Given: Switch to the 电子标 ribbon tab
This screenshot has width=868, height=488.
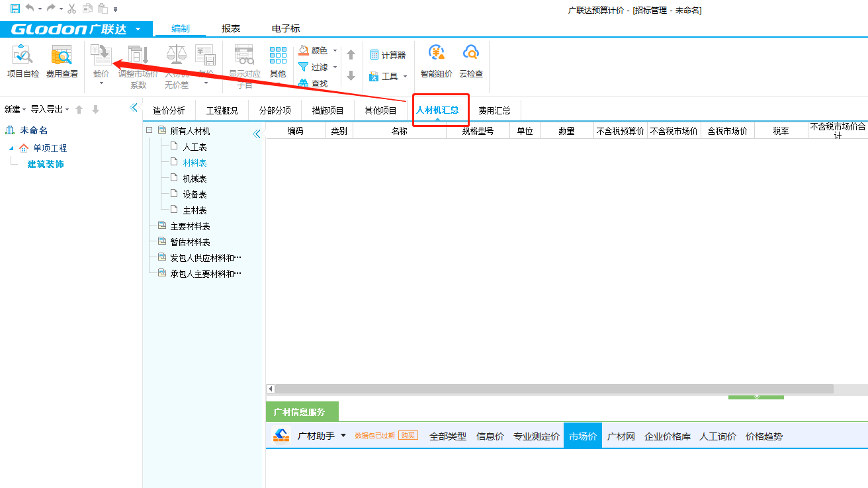Looking at the screenshot, I should 286,28.
